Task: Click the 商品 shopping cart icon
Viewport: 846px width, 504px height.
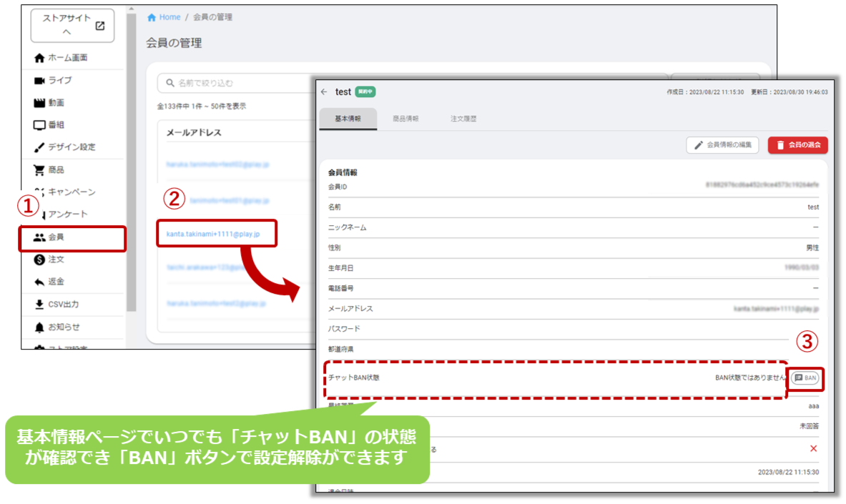Action: (39, 170)
